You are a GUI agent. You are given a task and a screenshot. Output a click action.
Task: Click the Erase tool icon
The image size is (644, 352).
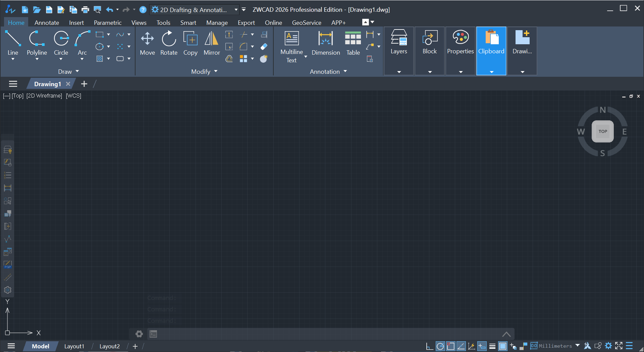click(x=264, y=47)
